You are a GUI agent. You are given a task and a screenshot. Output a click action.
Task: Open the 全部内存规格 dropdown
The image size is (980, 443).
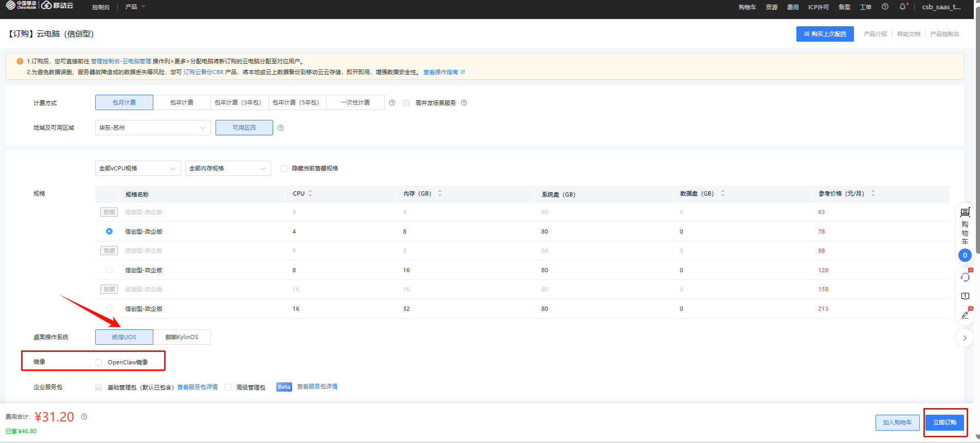tap(228, 168)
